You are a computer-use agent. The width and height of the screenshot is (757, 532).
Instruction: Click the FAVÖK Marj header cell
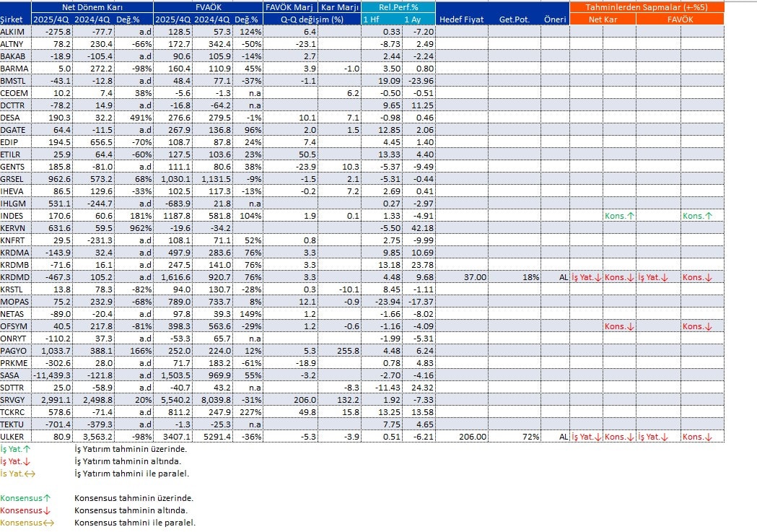[x=289, y=6]
